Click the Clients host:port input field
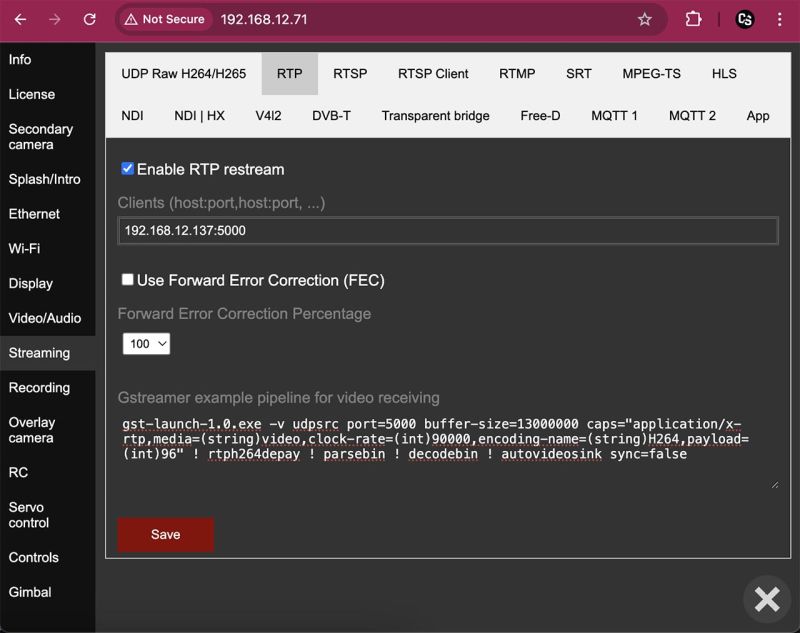This screenshot has height=633, width=800. (x=448, y=231)
